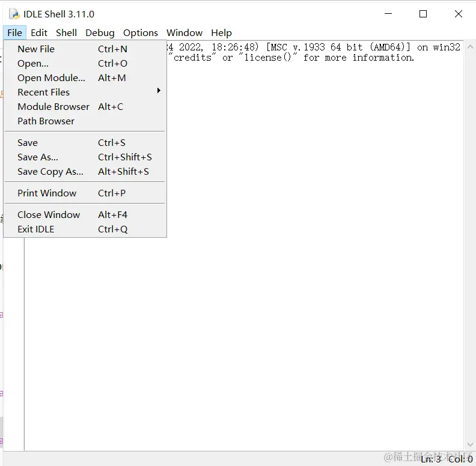Select Close Window entry
This screenshot has height=466, width=476.
[85, 215]
